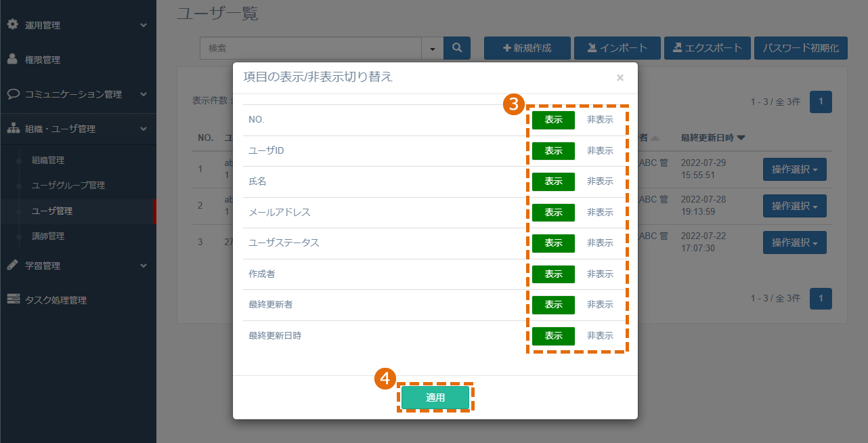Click the org chart icon beside 組織・ユーザ管理

click(x=13, y=128)
